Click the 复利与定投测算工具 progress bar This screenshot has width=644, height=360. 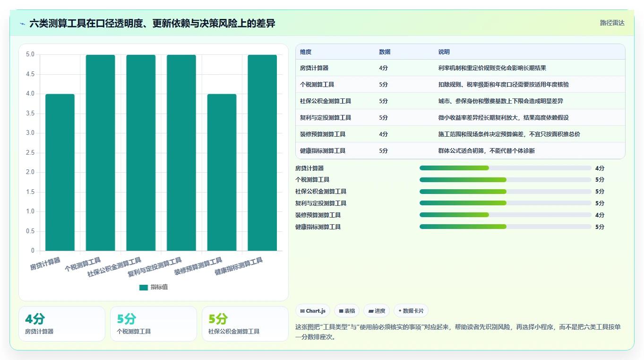(x=506, y=203)
